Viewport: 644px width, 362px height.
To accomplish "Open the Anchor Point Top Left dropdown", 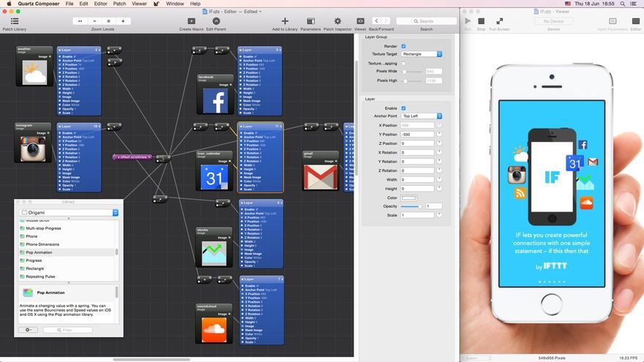I will click(422, 116).
